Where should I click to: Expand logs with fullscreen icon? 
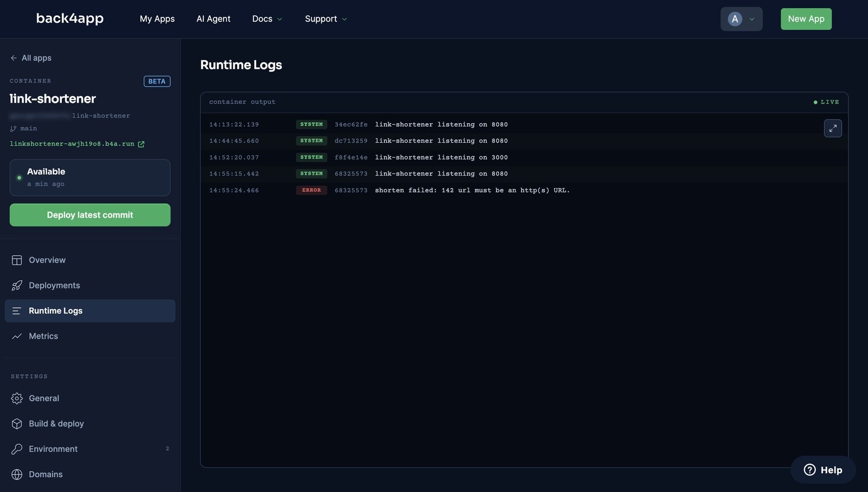(833, 128)
